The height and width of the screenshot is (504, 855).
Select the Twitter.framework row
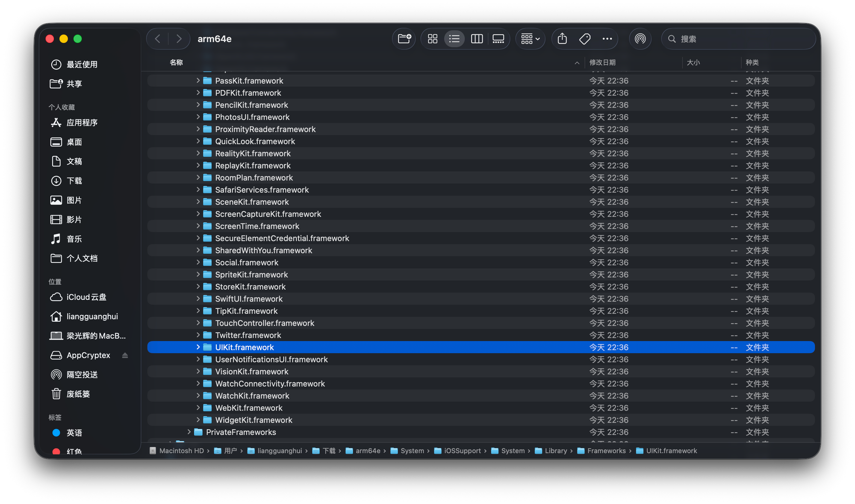pyautogui.click(x=481, y=335)
